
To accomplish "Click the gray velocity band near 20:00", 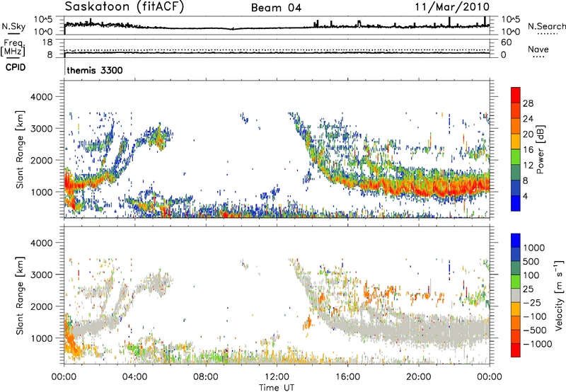I will (x=419, y=329).
